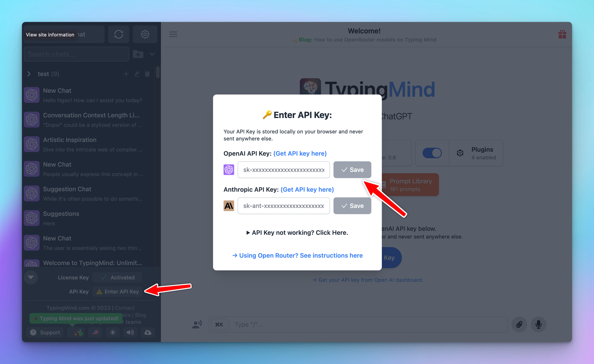Expand the test (9) chat group
Image resolution: width=594 pixels, height=364 pixels.
[29, 73]
